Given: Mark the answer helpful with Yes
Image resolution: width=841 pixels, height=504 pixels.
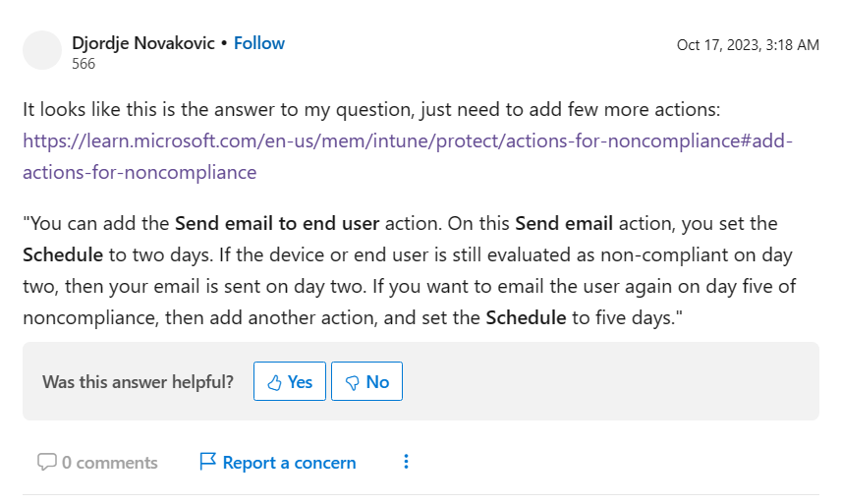Looking at the screenshot, I should pos(290,382).
